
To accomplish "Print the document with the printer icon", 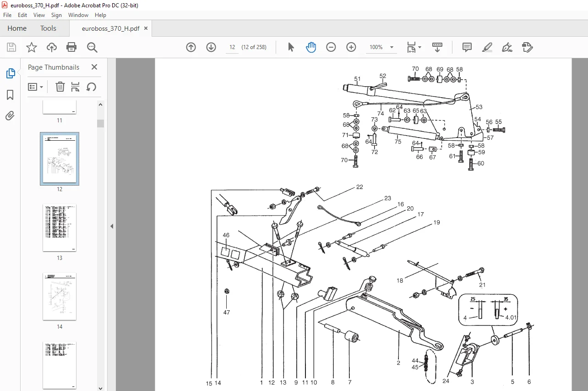I will pos(71,47).
